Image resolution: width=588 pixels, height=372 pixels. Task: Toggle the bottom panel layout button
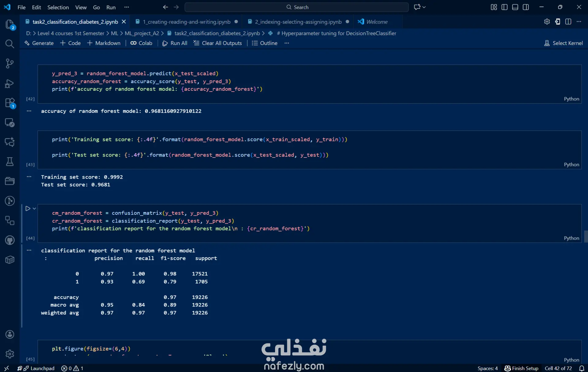(515, 7)
